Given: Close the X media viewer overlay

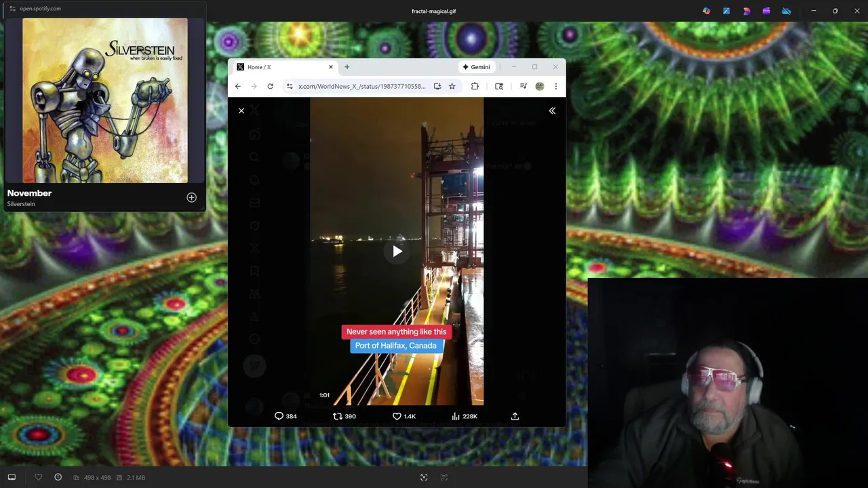Looking at the screenshot, I should coord(241,110).
